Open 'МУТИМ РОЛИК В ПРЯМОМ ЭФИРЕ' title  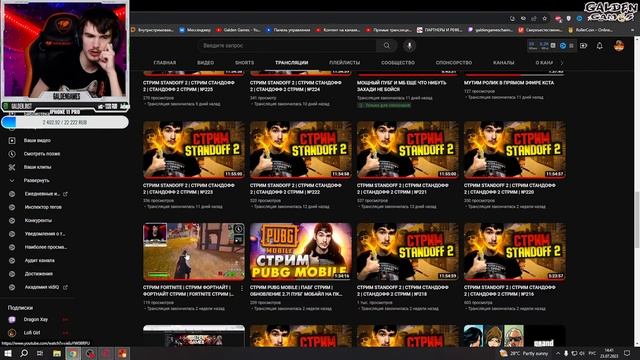509,83
